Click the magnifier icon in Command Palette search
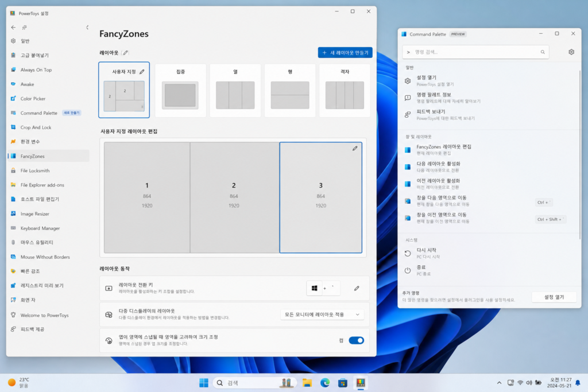 [543, 52]
